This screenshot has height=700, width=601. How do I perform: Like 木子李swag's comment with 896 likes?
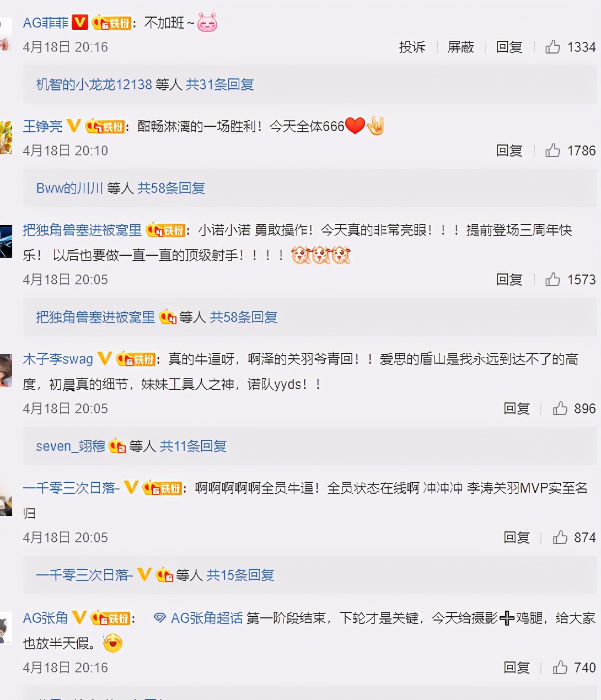coord(560,408)
